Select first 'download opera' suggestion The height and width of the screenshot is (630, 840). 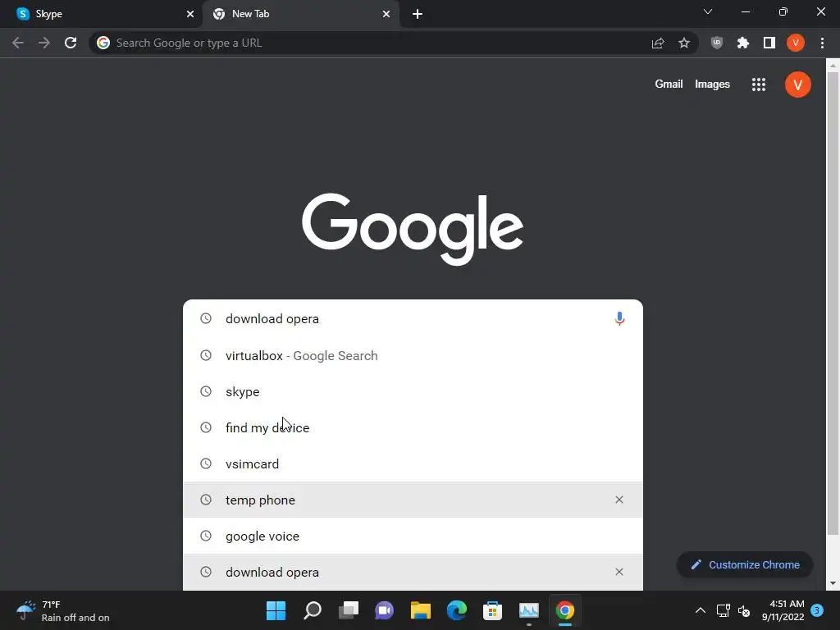pos(413,319)
